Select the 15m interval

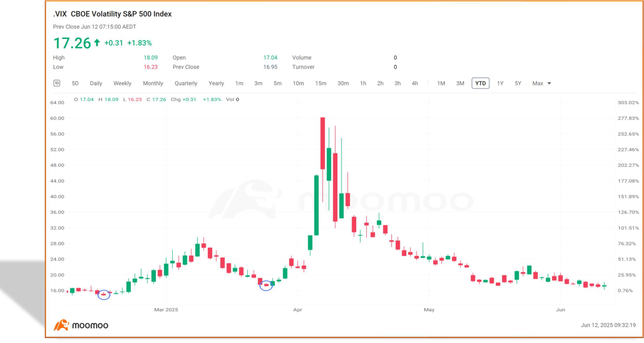[x=321, y=83]
